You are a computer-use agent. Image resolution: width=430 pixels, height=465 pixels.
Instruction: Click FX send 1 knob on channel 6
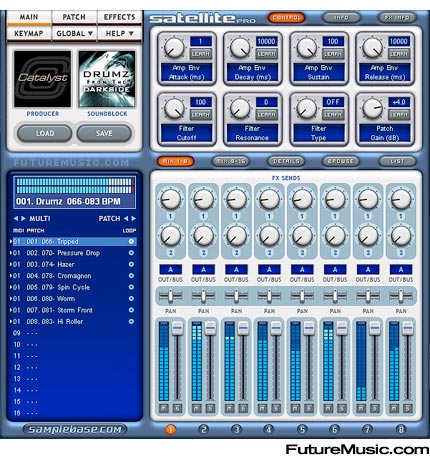(x=335, y=199)
